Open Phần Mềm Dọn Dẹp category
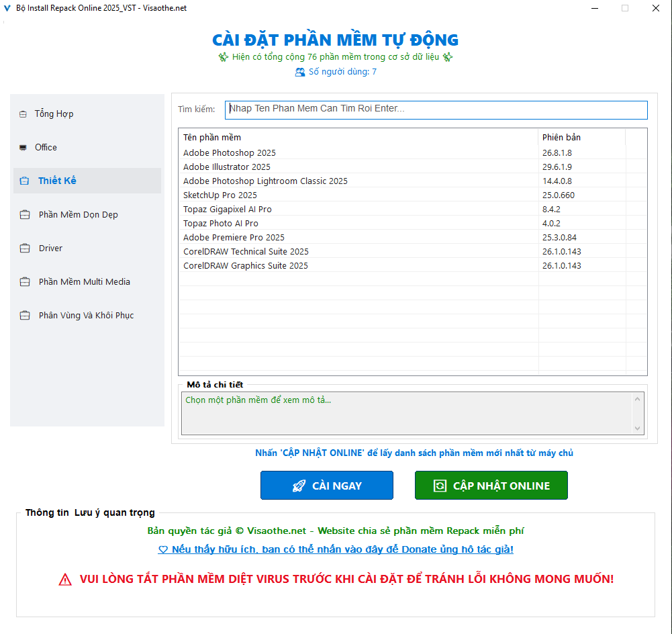Viewport: 672px width, 634px height. point(87,214)
